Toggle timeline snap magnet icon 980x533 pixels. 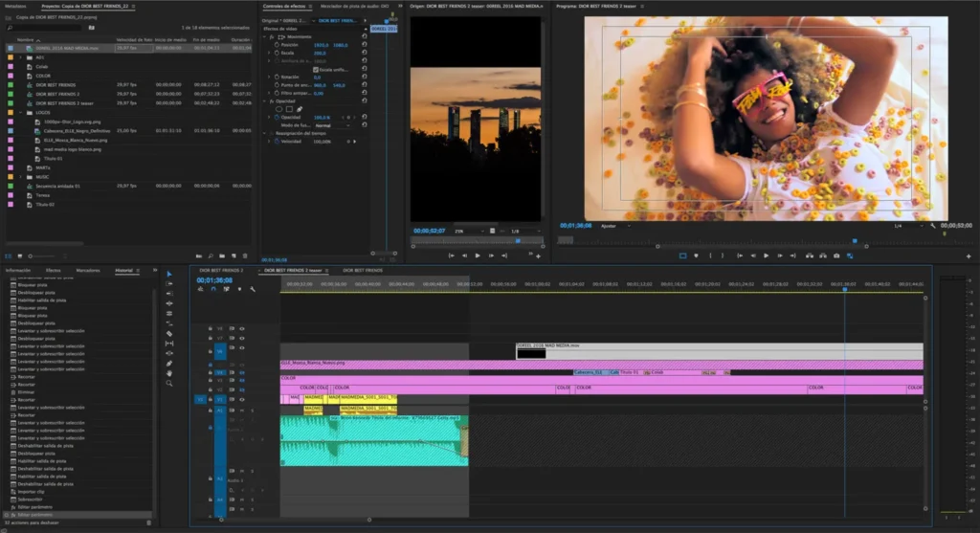[213, 289]
